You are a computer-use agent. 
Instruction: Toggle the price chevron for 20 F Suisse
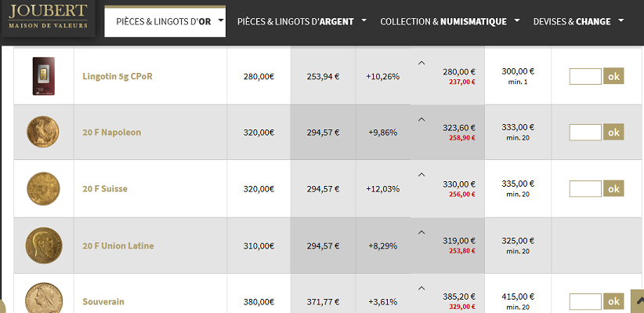pyautogui.click(x=421, y=175)
